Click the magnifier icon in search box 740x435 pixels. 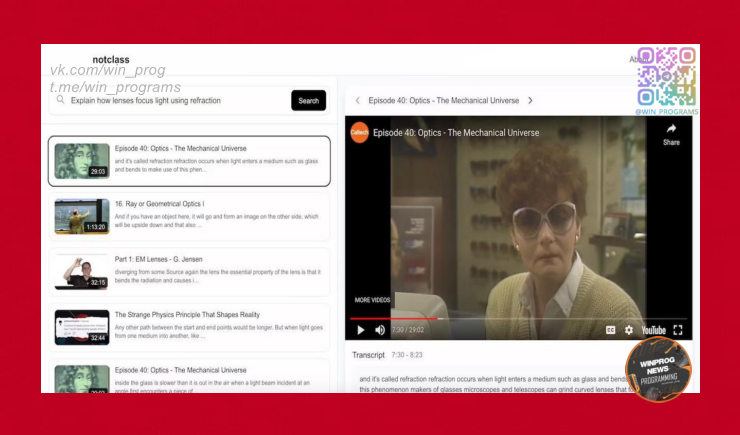(60, 100)
